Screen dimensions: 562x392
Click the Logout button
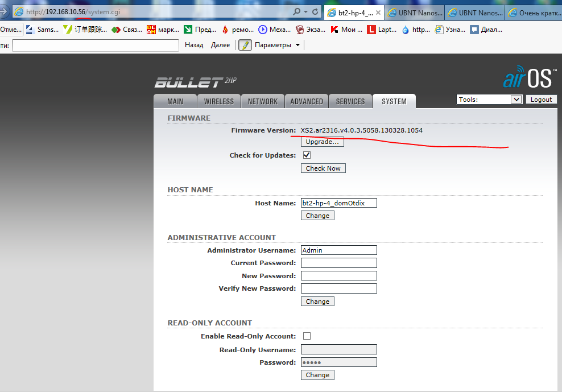(541, 100)
